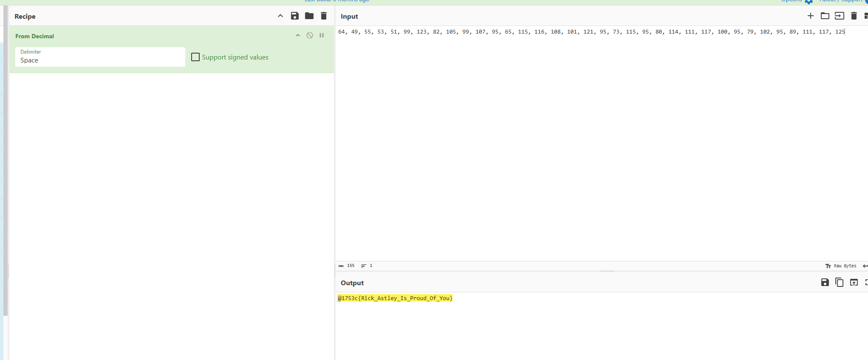The width and height of the screenshot is (868, 360).
Task: Open file as input
Action: pyautogui.click(x=840, y=16)
